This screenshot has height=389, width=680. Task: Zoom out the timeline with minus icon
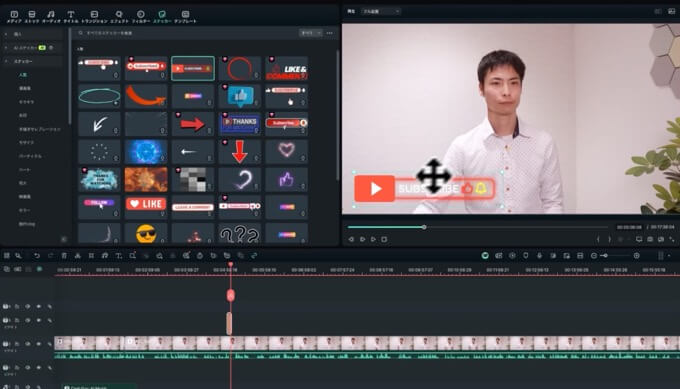click(x=594, y=256)
